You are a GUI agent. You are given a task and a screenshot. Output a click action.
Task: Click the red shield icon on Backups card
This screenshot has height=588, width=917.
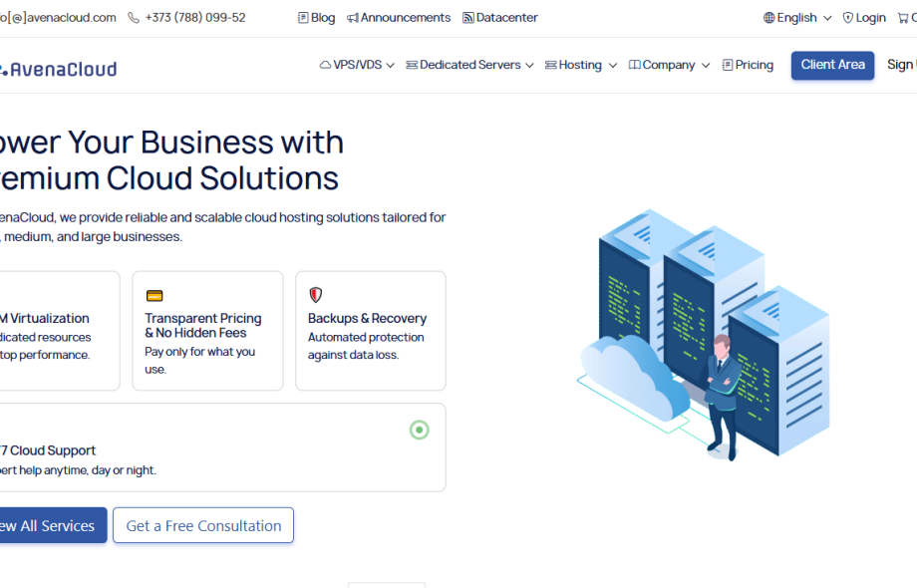(x=316, y=294)
